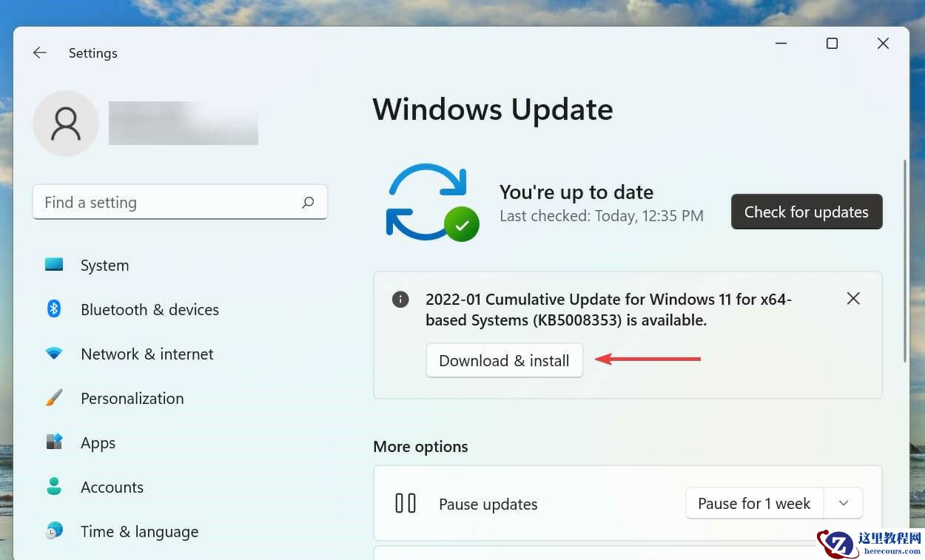Viewport: 925px width, 560px height.
Task: Dismiss the cumulative update notification
Action: (853, 298)
